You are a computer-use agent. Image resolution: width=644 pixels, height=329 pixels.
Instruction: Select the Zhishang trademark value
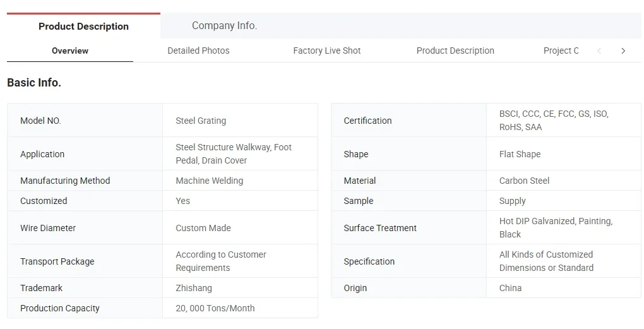pyautogui.click(x=194, y=288)
